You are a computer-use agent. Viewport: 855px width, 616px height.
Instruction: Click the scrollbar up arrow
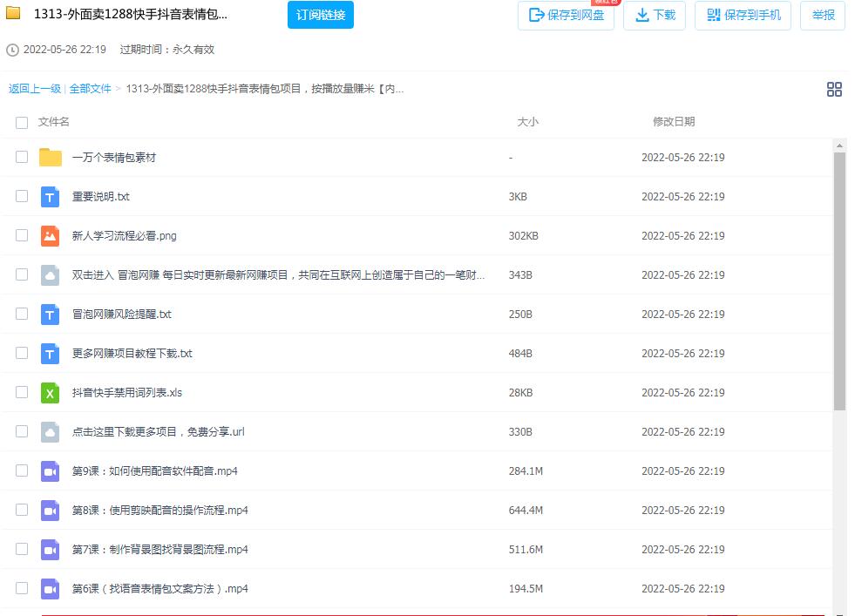(839, 146)
